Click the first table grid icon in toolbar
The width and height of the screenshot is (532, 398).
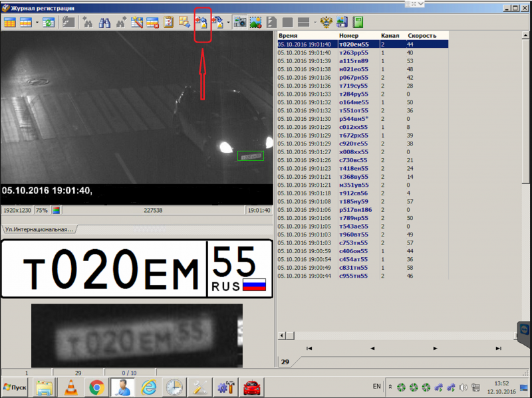click(x=10, y=22)
